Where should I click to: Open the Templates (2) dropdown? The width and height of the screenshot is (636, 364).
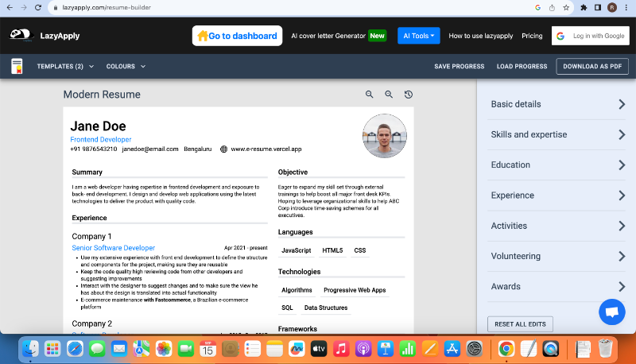[x=65, y=66]
